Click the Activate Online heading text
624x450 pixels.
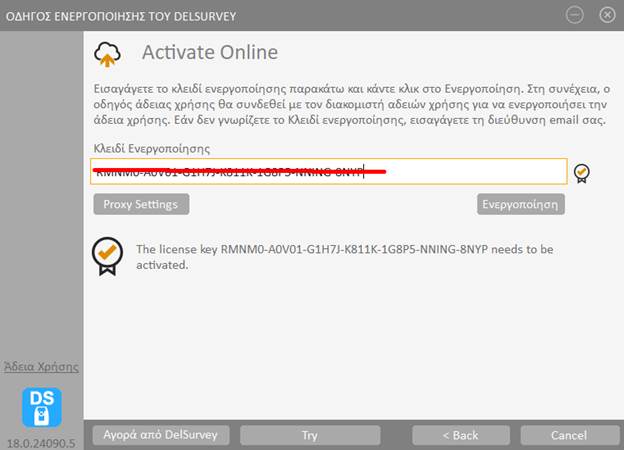coord(210,53)
